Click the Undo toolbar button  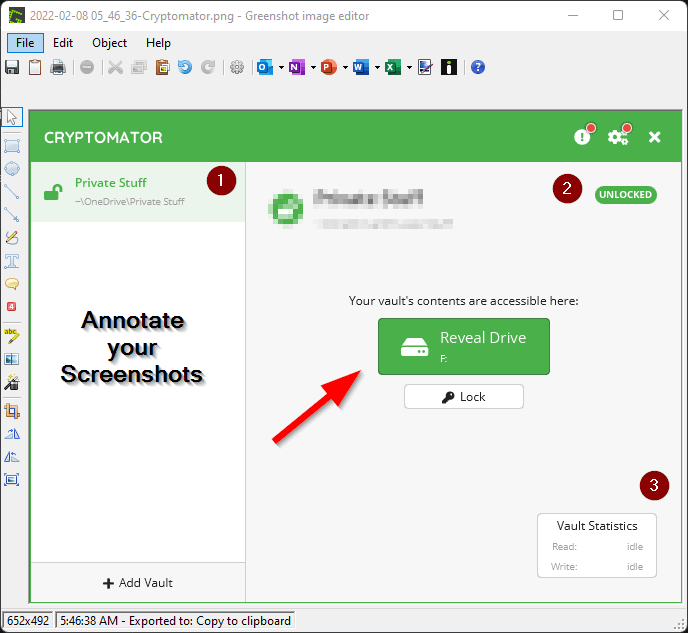(184, 67)
